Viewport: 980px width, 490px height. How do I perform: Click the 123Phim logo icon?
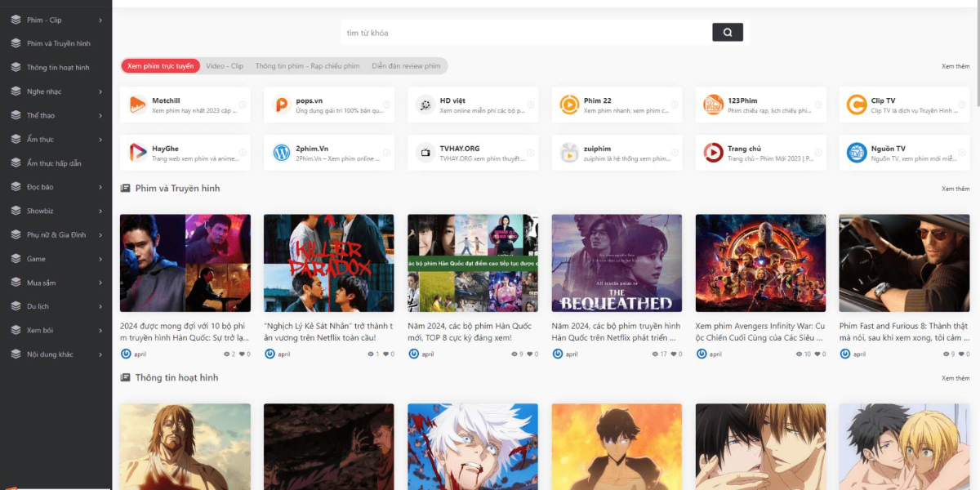[713, 105]
